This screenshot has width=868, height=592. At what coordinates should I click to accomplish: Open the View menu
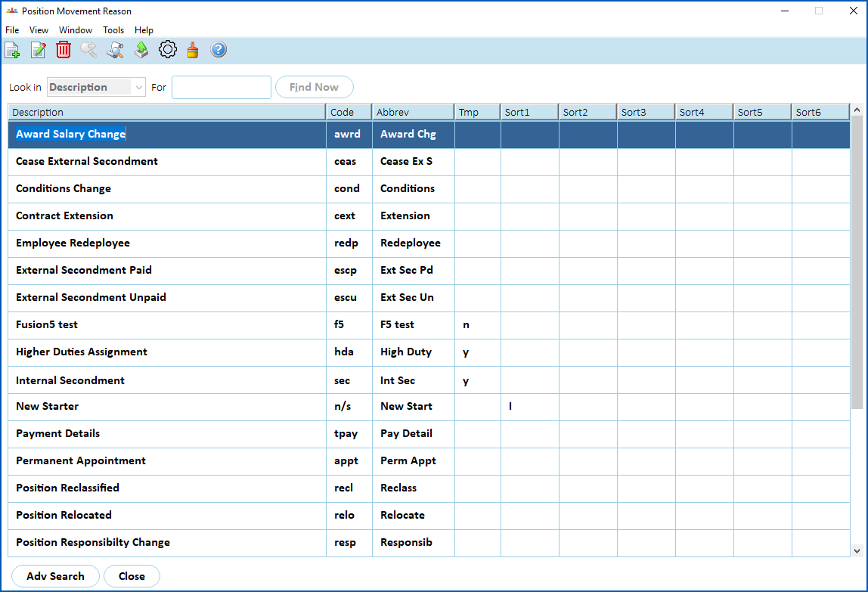click(39, 30)
